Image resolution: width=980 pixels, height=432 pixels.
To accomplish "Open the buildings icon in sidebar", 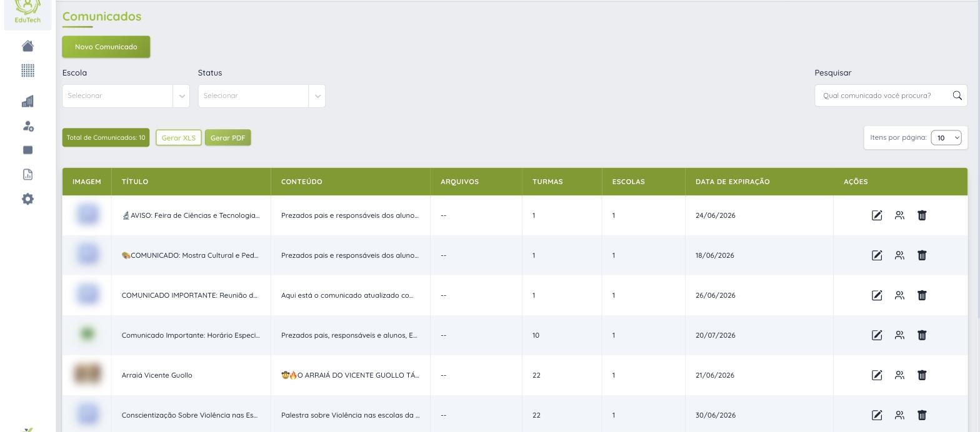I will click(27, 101).
